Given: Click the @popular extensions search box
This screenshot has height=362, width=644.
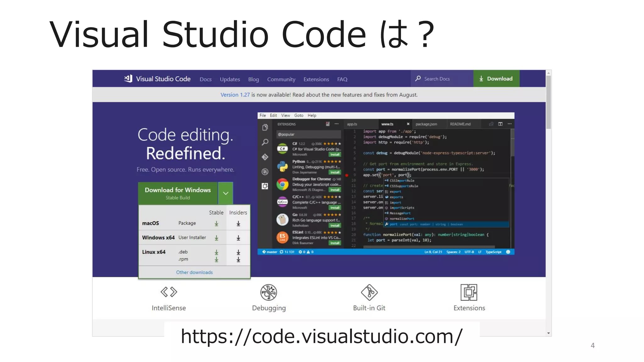Looking at the screenshot, I should pos(308,134).
